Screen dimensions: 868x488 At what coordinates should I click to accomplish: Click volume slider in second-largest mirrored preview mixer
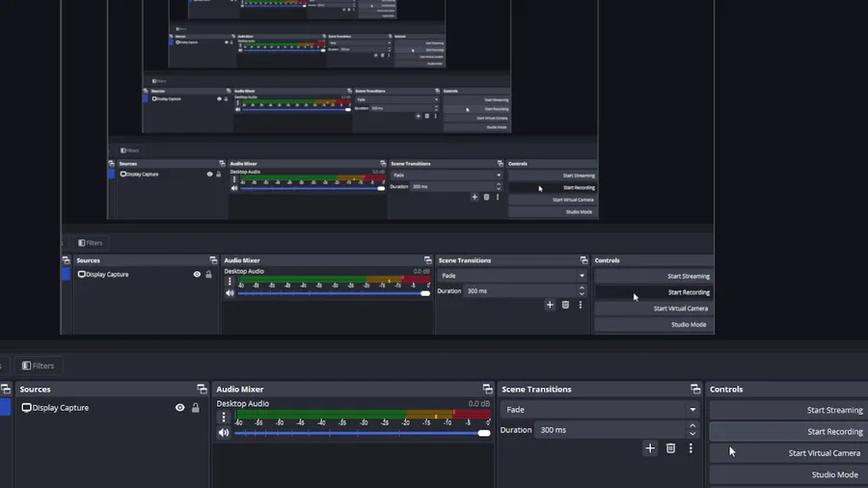click(x=312, y=189)
